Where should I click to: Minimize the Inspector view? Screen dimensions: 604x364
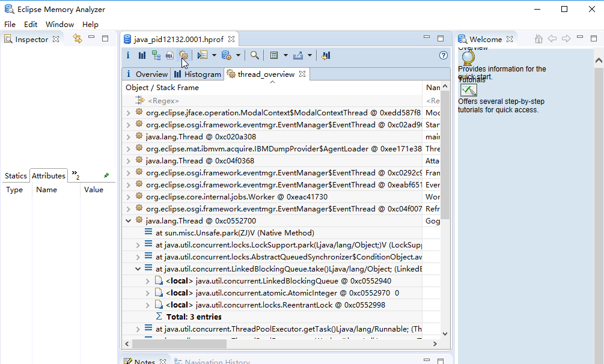(x=91, y=37)
